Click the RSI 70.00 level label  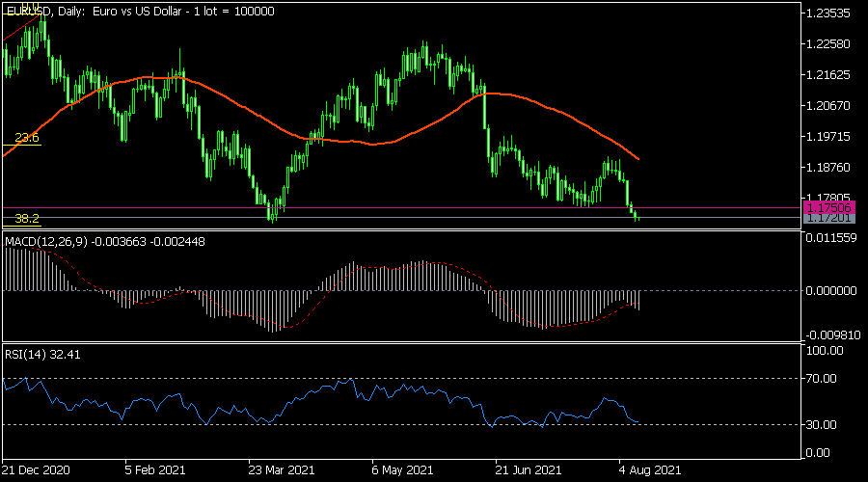825,379
